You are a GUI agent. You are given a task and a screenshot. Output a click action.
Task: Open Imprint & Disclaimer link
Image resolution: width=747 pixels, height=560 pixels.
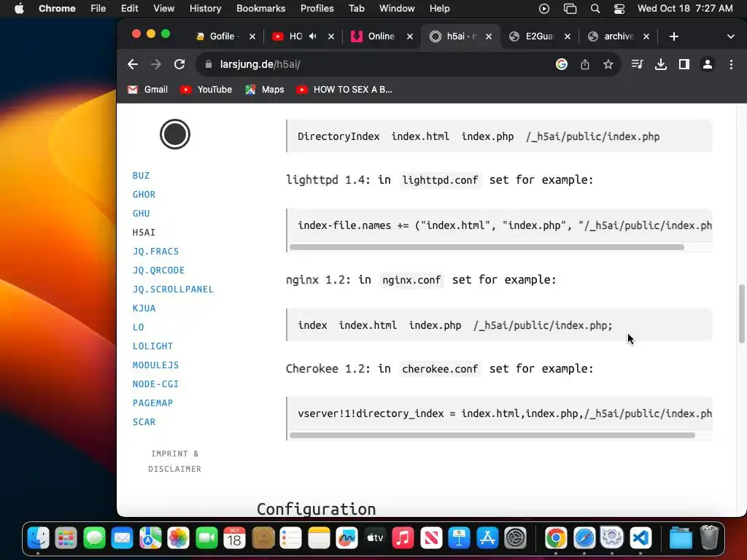[x=175, y=461]
